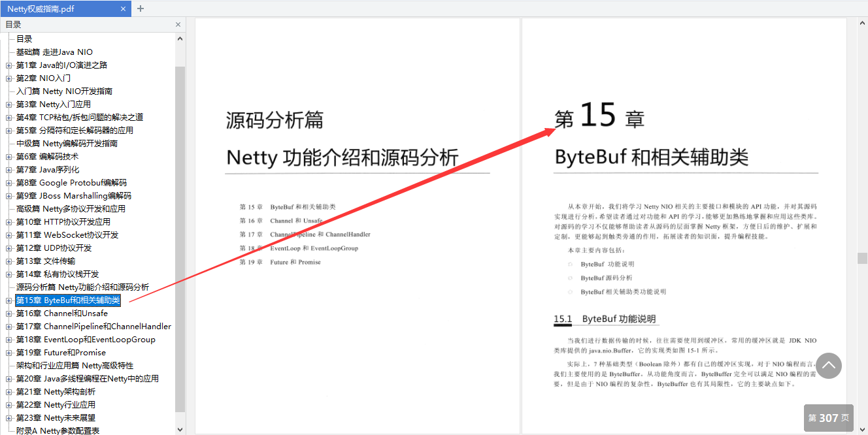Expand 第3章 Netty入门应用 node
This screenshot has width=868, height=435.
pyautogui.click(x=8, y=105)
